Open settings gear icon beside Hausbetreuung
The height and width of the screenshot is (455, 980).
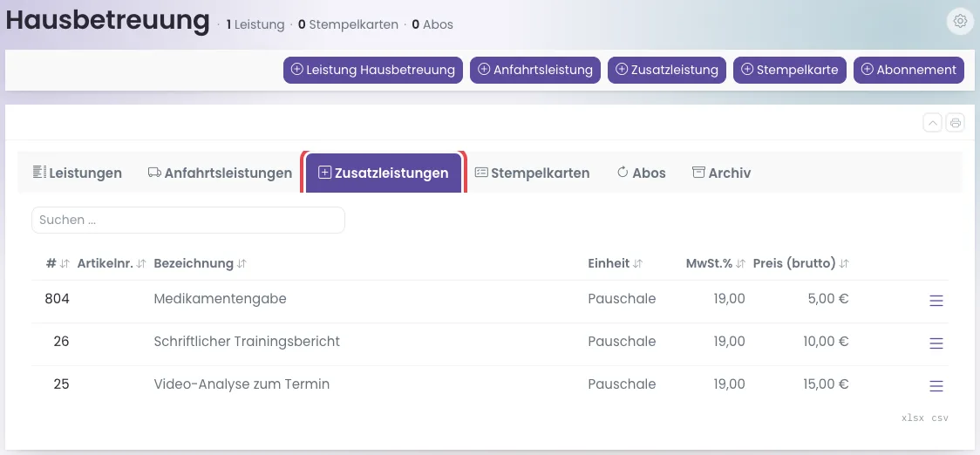click(960, 21)
